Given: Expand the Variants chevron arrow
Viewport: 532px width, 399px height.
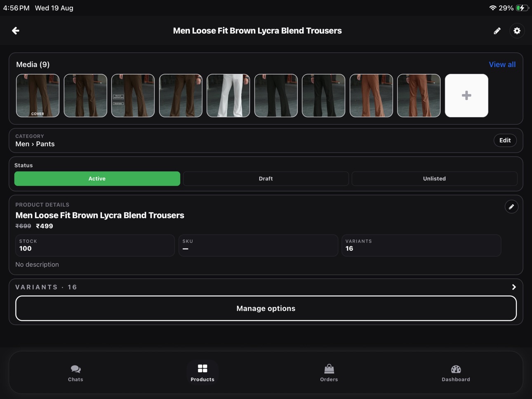Looking at the screenshot, I should coord(514,287).
